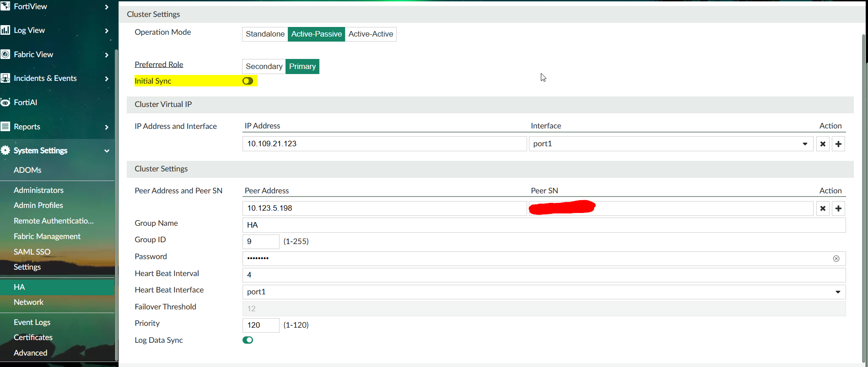The image size is (868, 367).
Task: Clear the Password field with the x icon
Action: point(836,259)
